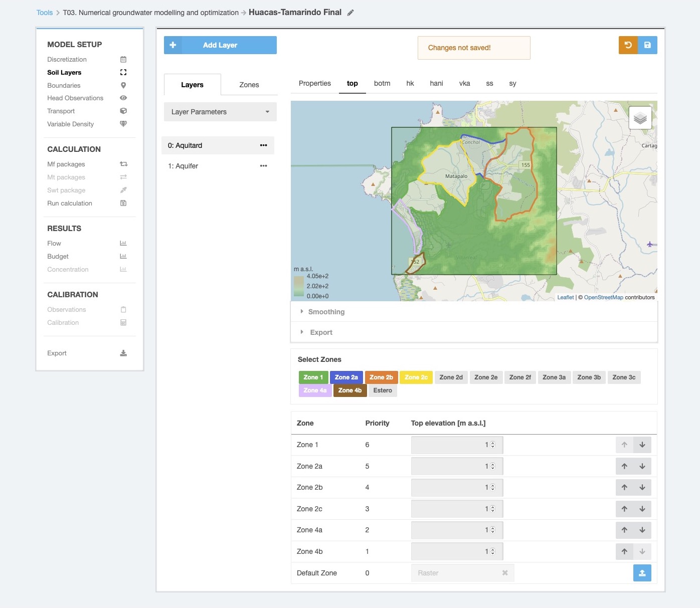This screenshot has width=700, height=608.
Task: Select the 1: Aquifer layer row
Action: pos(218,166)
